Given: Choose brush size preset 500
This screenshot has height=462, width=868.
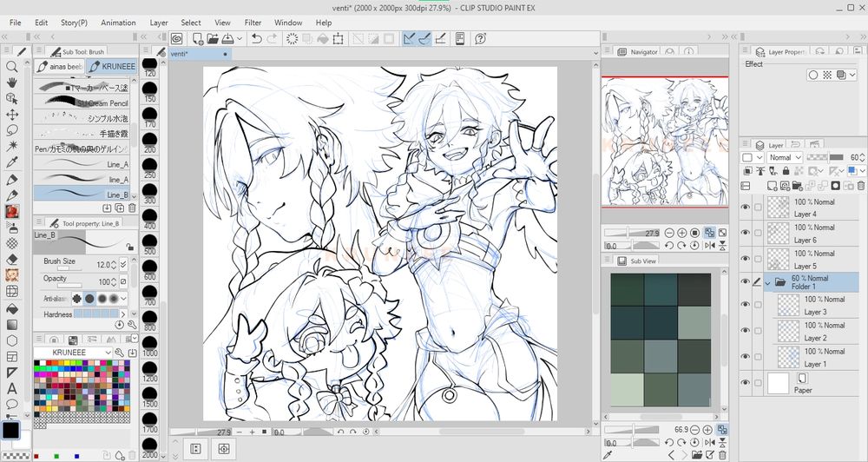Looking at the screenshot, I should [x=149, y=245].
